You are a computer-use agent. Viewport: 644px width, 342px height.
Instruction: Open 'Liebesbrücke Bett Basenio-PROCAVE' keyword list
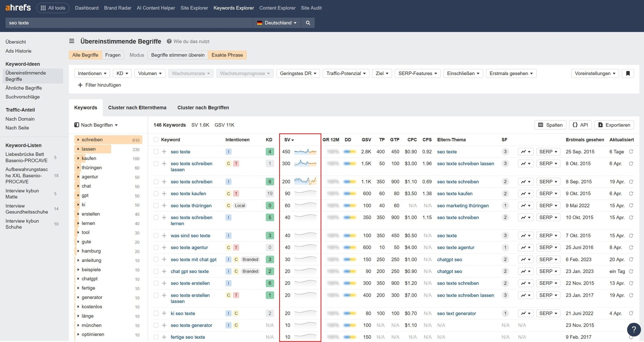(x=26, y=157)
